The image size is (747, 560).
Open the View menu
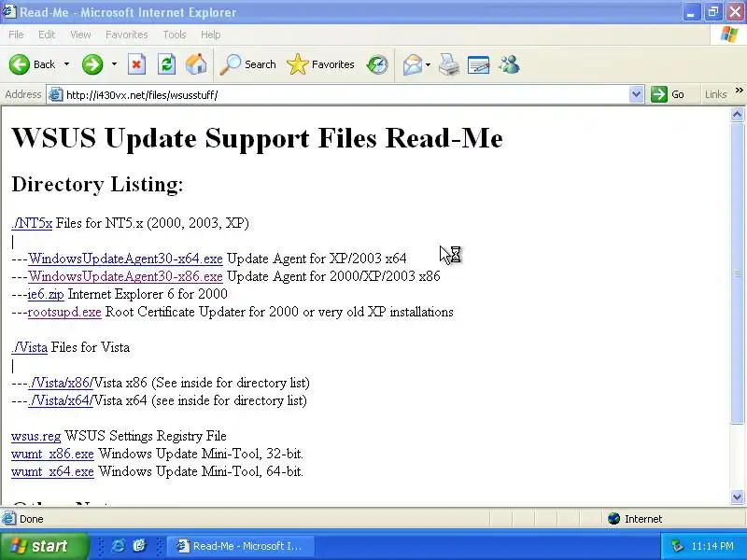pos(80,35)
